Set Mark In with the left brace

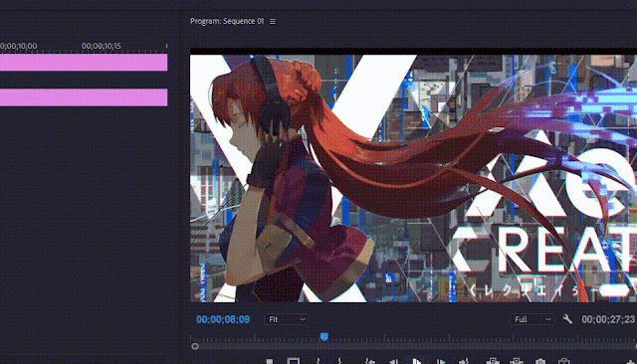318,361
